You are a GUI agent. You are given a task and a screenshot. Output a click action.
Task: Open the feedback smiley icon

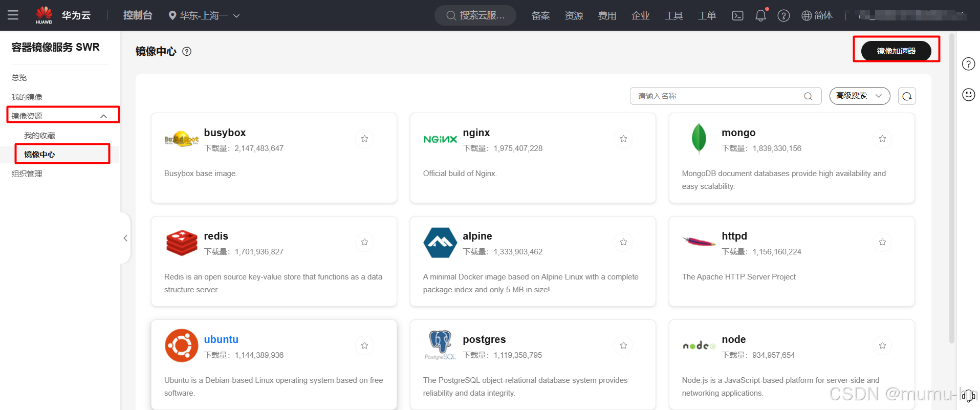[x=968, y=95]
